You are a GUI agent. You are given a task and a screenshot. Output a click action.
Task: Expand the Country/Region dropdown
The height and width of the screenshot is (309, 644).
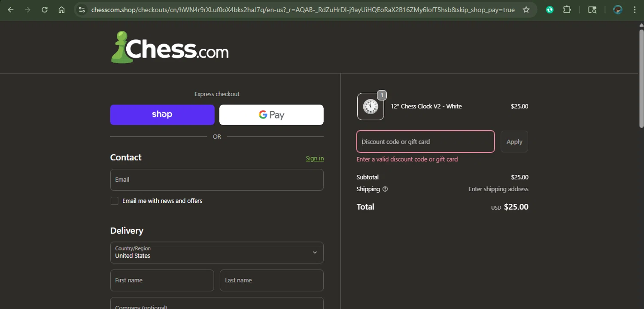point(217,252)
